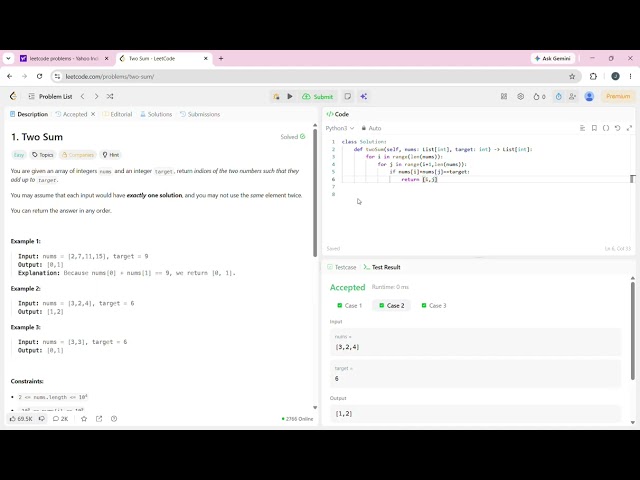Click the return [i,j] line in the editor
640x480 pixels.
pyautogui.click(x=419, y=179)
